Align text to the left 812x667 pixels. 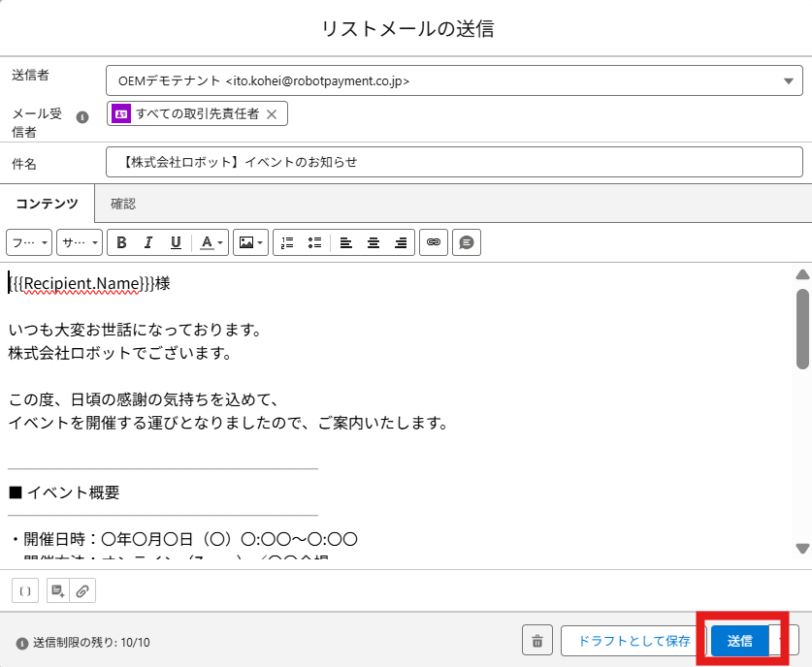click(x=345, y=242)
